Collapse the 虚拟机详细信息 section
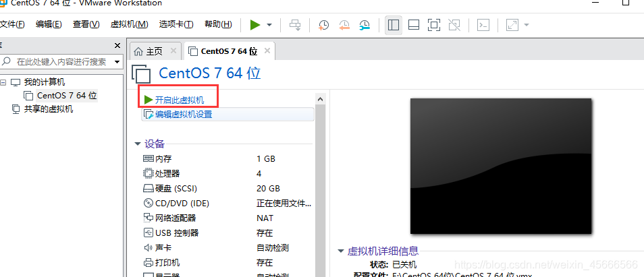This screenshot has height=277, width=644. coord(341,251)
